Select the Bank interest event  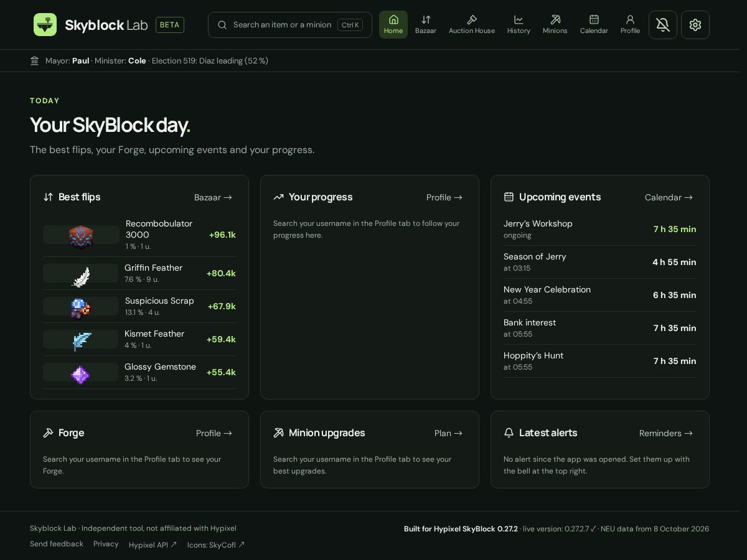600,328
